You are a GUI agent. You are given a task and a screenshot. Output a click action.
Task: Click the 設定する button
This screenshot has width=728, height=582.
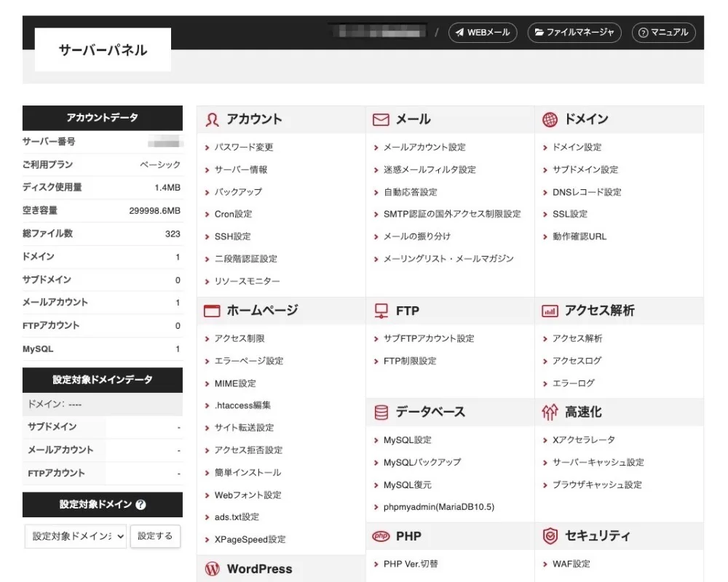(x=155, y=536)
